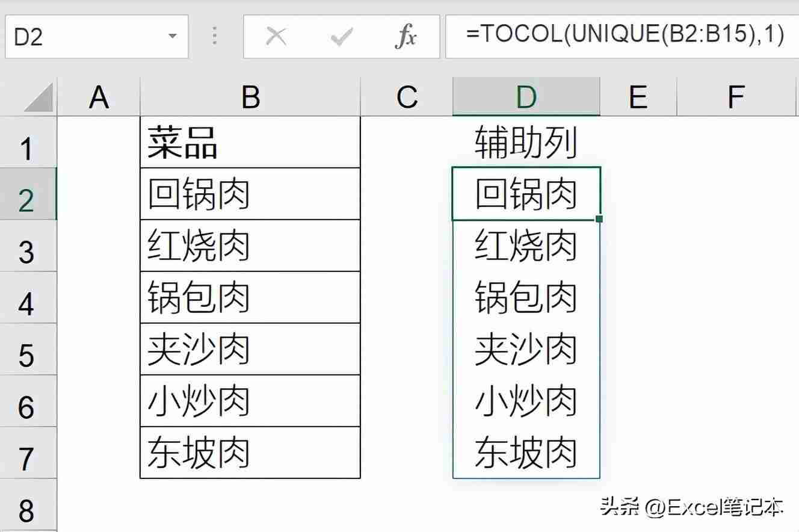This screenshot has width=799, height=532.
Task: Click cell B6 containing 小炒肉
Action: (250, 401)
